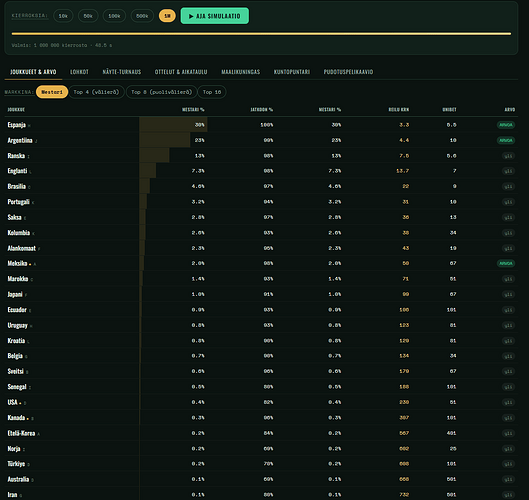Switch to OTTELUT & AIKATAULU tab

click(181, 72)
